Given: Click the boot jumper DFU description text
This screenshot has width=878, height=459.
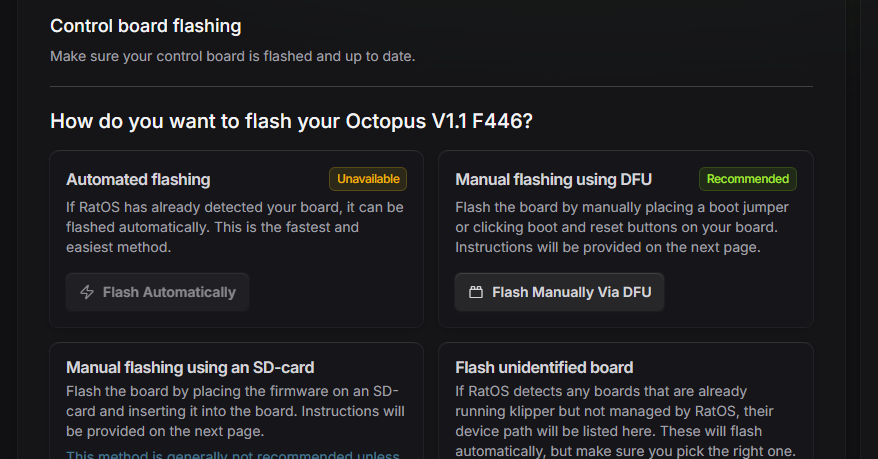Looking at the screenshot, I should click(622, 227).
